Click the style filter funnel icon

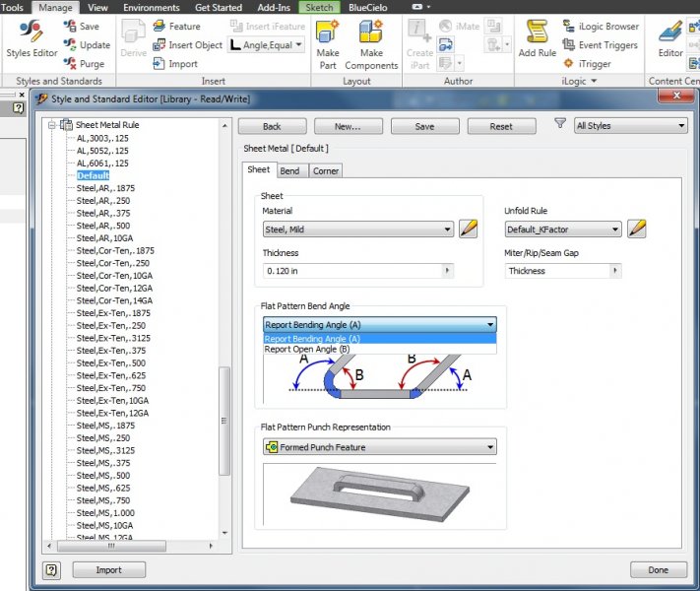560,123
